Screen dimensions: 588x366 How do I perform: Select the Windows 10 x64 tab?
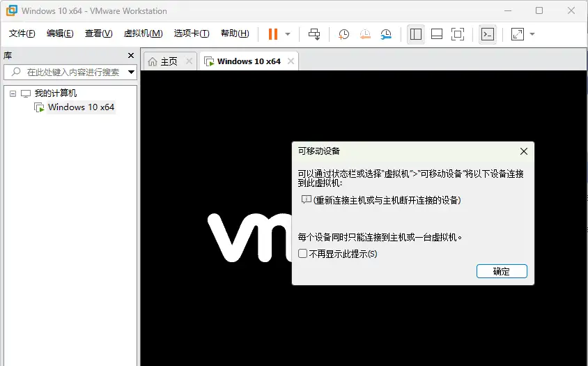[249, 61]
